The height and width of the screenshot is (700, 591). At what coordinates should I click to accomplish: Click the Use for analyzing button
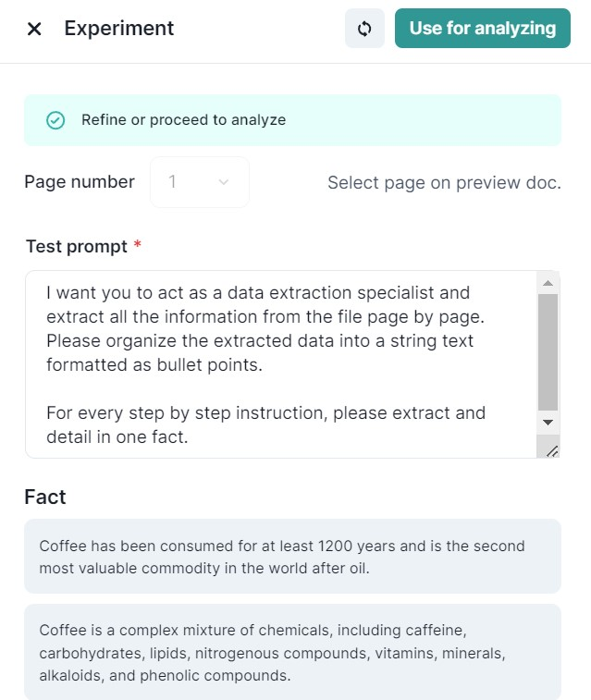pyautogui.click(x=482, y=29)
